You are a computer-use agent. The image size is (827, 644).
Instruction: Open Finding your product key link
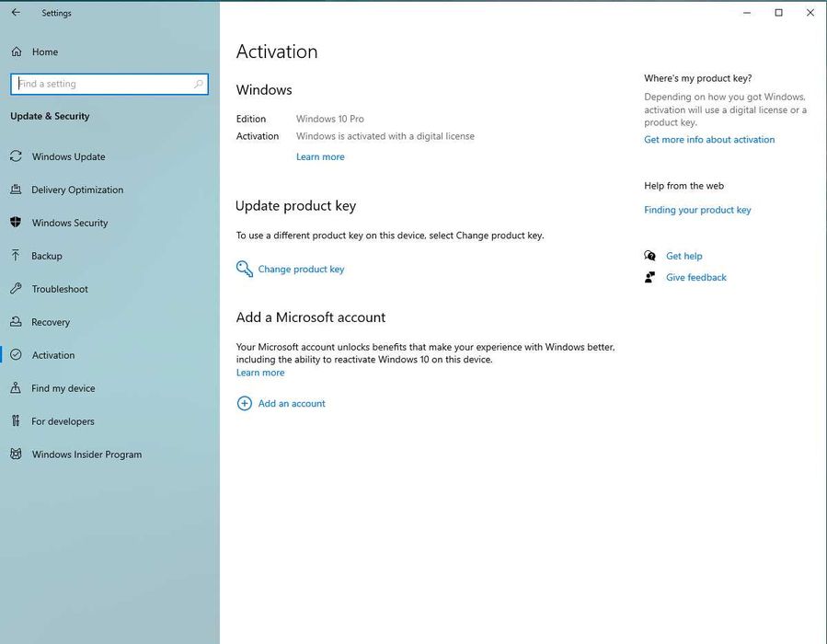click(x=697, y=210)
